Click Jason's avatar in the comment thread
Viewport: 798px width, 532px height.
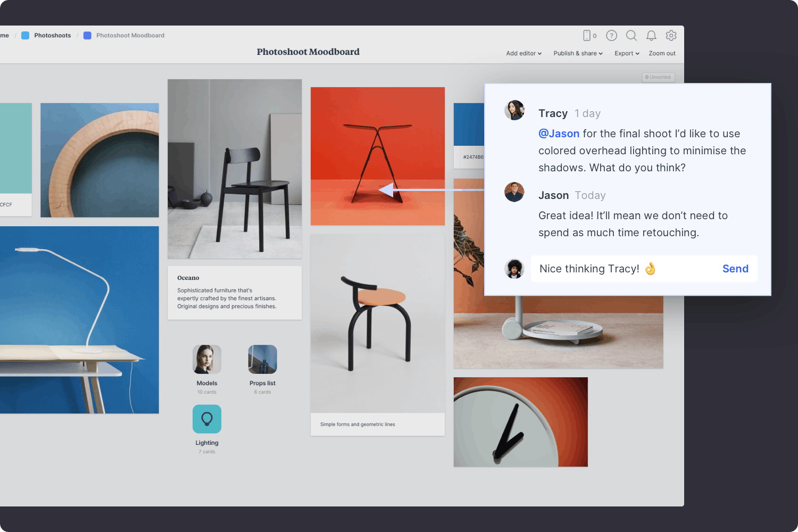click(x=514, y=192)
